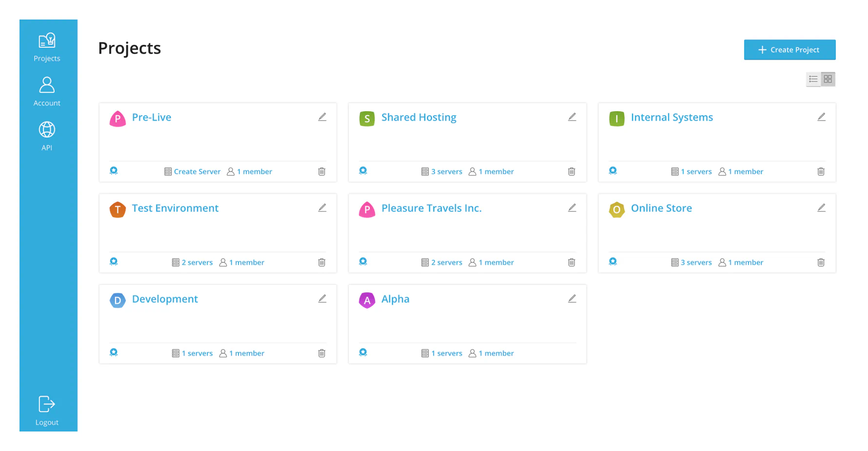Click Create Server on the Pre-Live card
The image size is (868, 451).
tap(197, 171)
